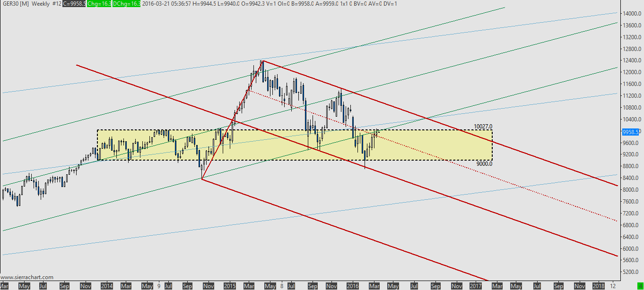Click the 5200.0 price scale label
The image size is (644, 290).
(631, 272)
